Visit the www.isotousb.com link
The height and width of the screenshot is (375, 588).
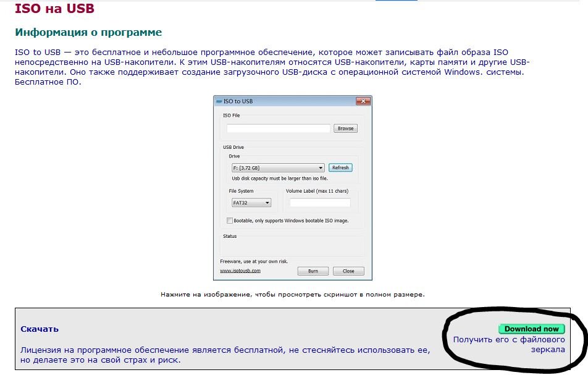[x=241, y=271]
